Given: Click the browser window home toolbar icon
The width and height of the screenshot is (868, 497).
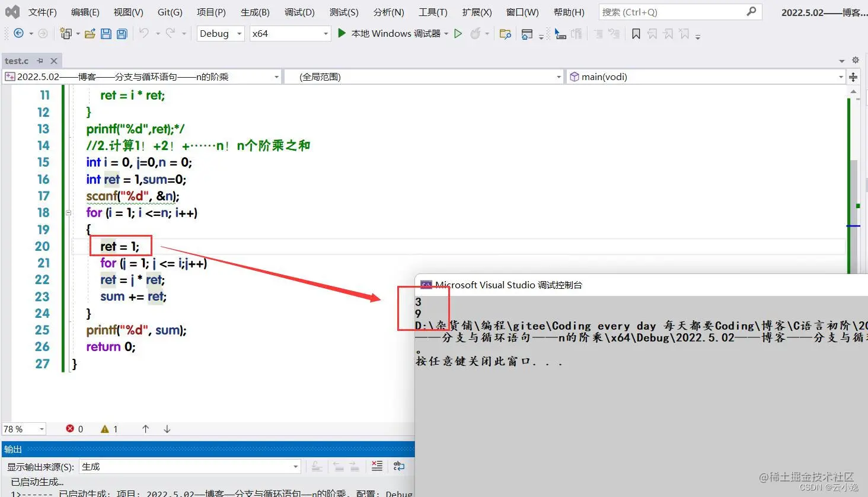Looking at the screenshot, I should coord(526,34).
